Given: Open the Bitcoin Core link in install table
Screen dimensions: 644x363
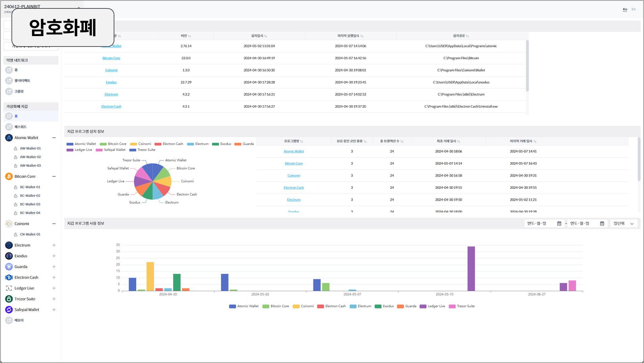Looking at the screenshot, I should pos(111,58).
